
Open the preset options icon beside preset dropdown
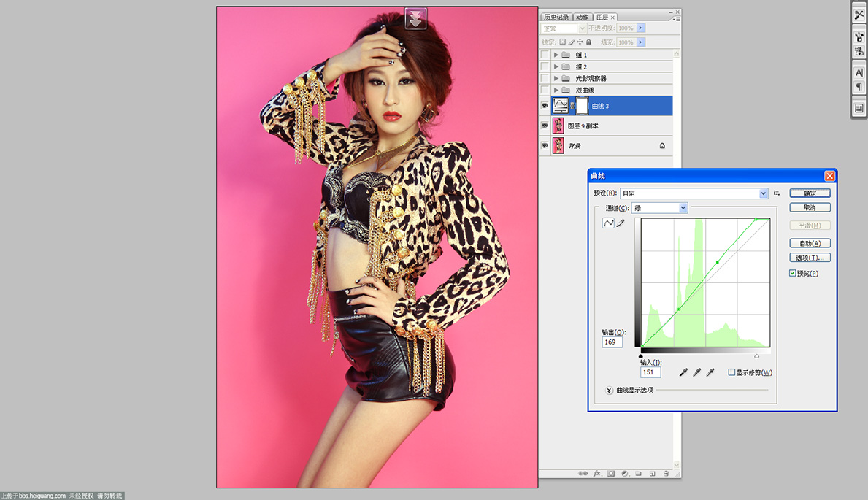coord(777,193)
